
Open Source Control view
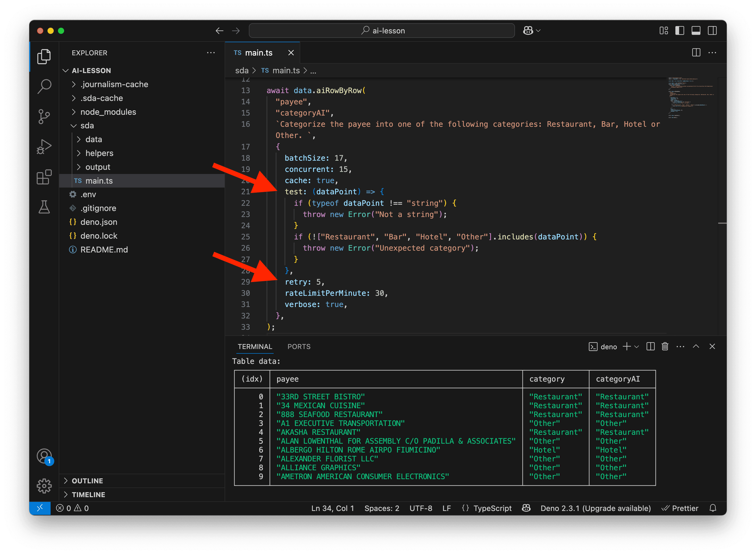[44, 116]
